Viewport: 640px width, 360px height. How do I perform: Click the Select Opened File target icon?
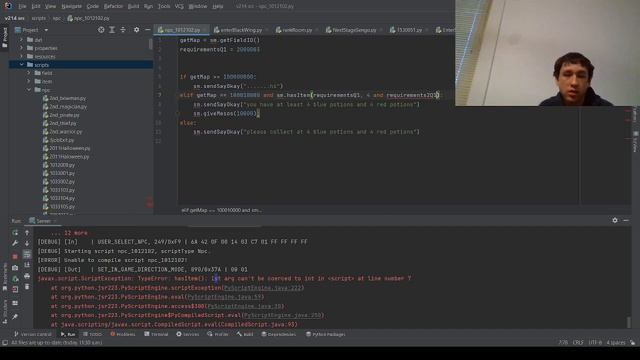(x=101, y=30)
